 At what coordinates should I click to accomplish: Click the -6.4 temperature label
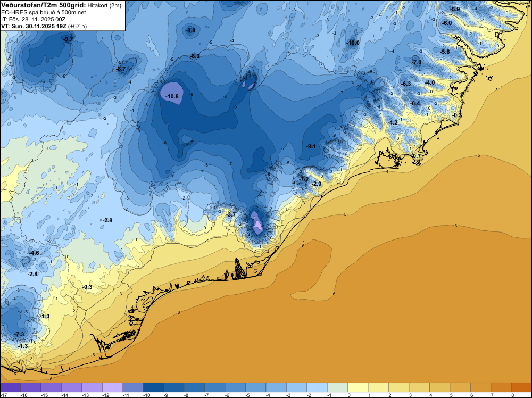(415, 103)
